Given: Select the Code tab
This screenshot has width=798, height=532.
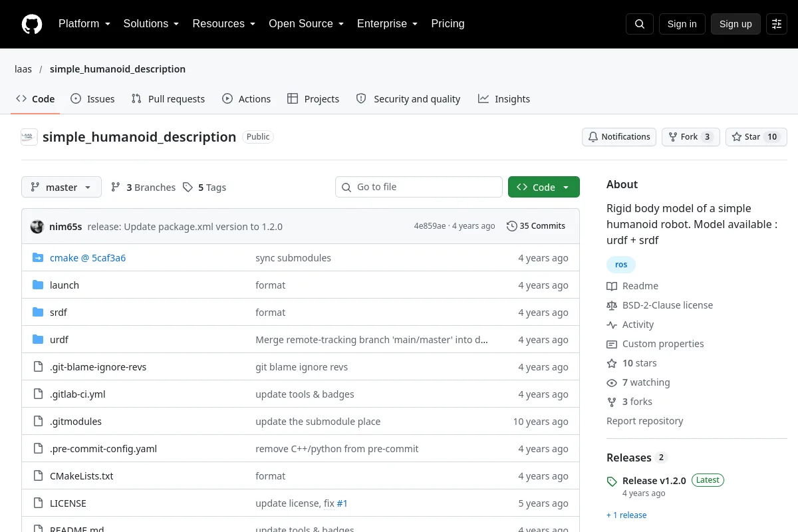Looking at the screenshot, I should click(35, 99).
